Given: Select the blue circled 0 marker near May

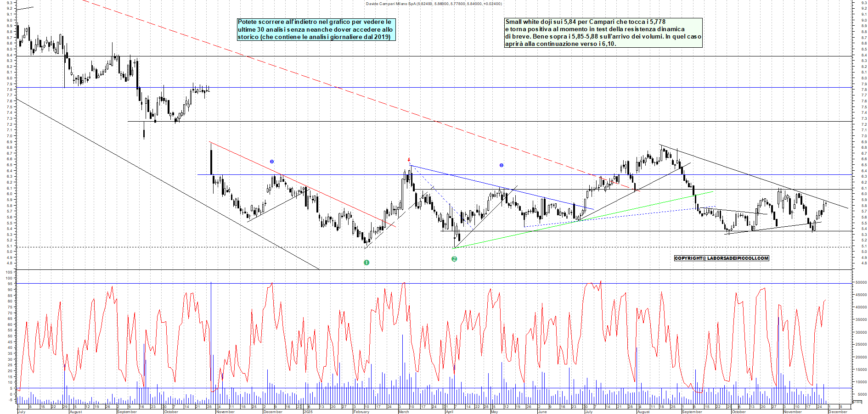Looking at the screenshot, I should 502,165.
